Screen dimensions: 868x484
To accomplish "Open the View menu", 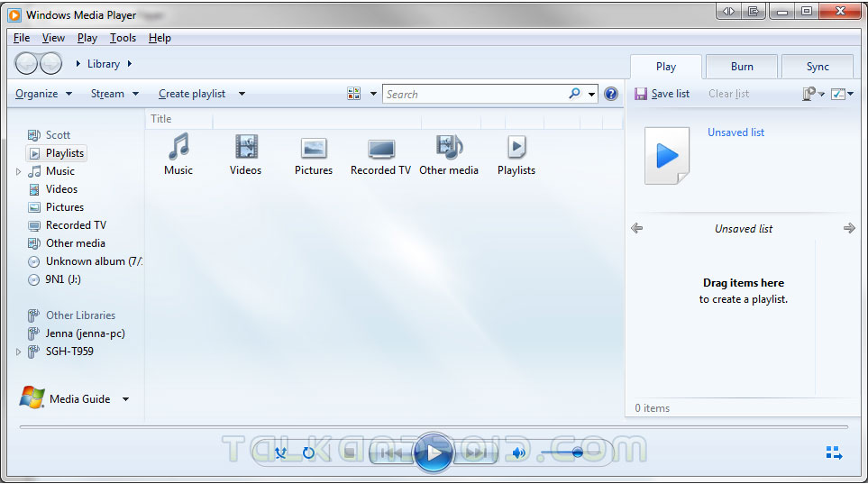I will (53, 38).
